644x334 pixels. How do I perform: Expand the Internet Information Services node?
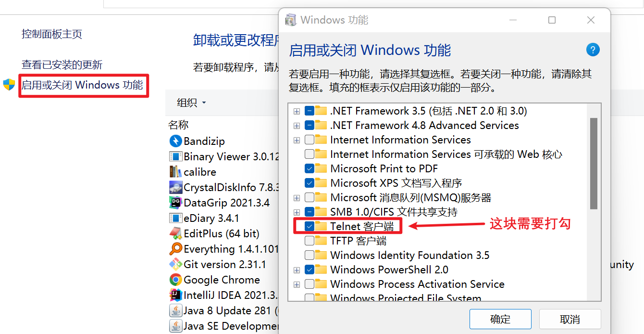[297, 140]
